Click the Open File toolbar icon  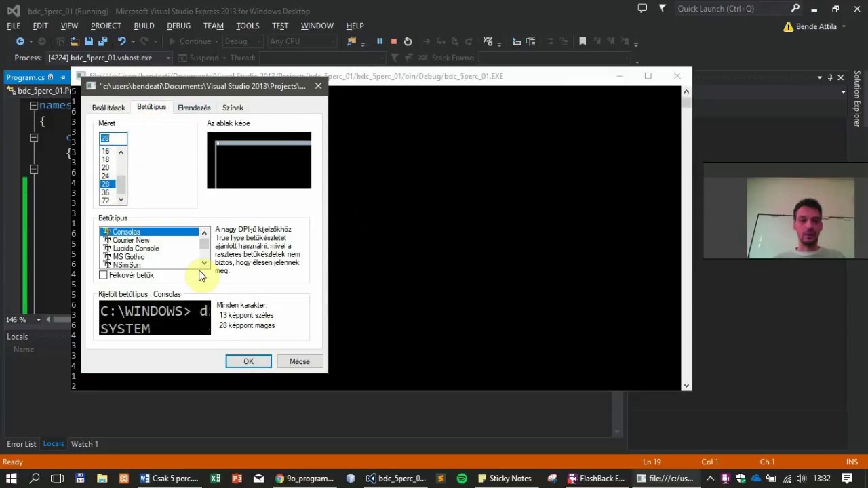[75, 41]
